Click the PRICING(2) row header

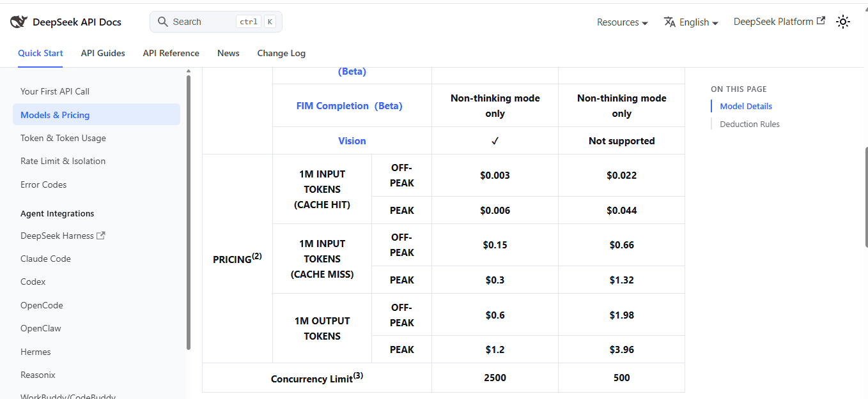237,259
